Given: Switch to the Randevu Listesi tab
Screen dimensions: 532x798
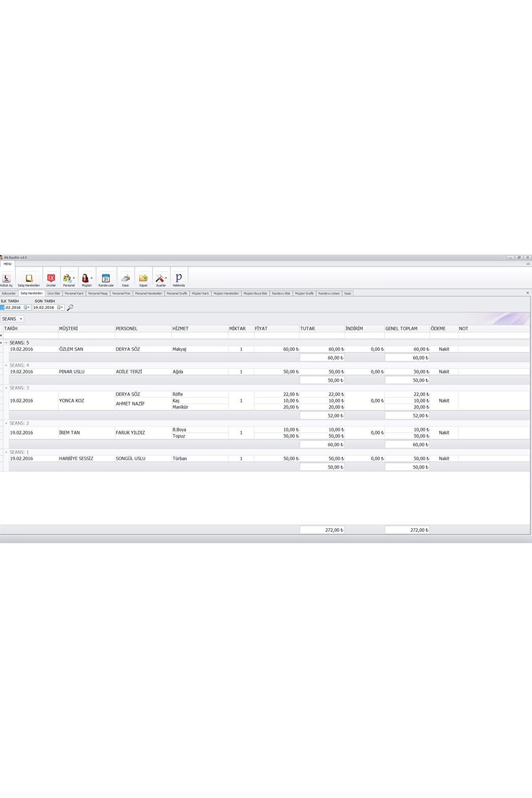Looking at the screenshot, I should tap(328, 293).
